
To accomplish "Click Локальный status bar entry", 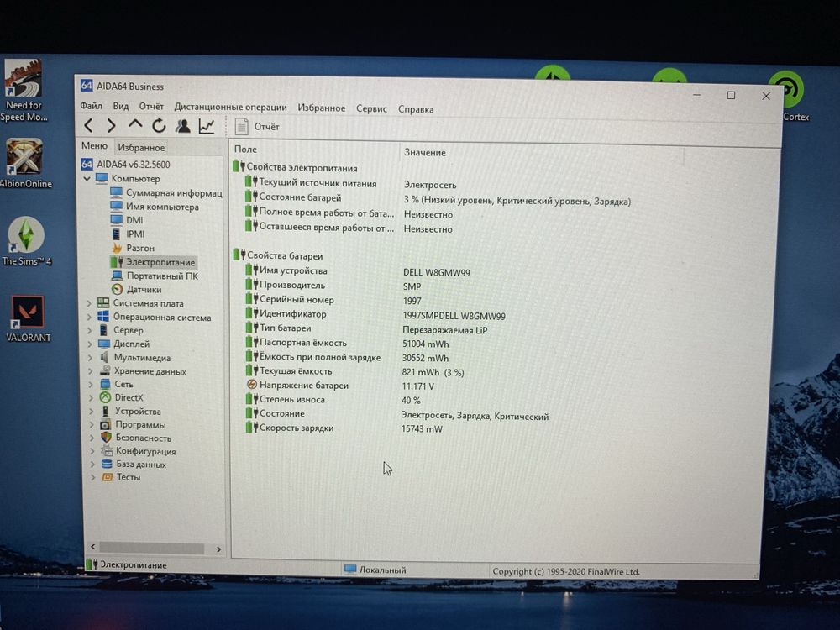I will coord(375,570).
